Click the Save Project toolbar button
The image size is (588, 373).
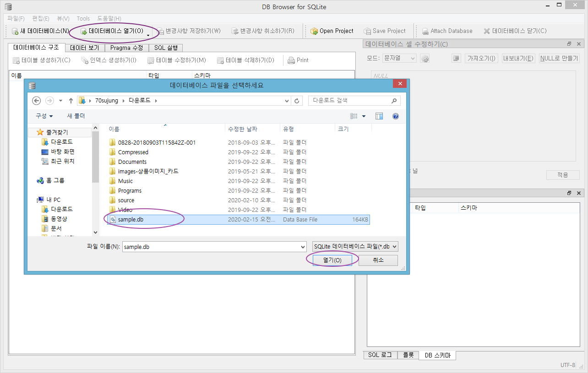[x=385, y=31]
